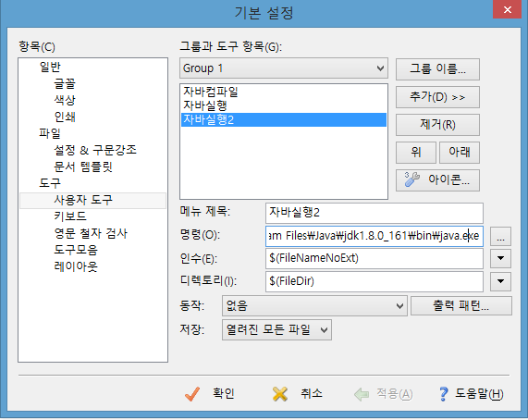Select 인쇄 in category tree
Image resolution: width=528 pixels, height=420 pixels.
coord(65,117)
